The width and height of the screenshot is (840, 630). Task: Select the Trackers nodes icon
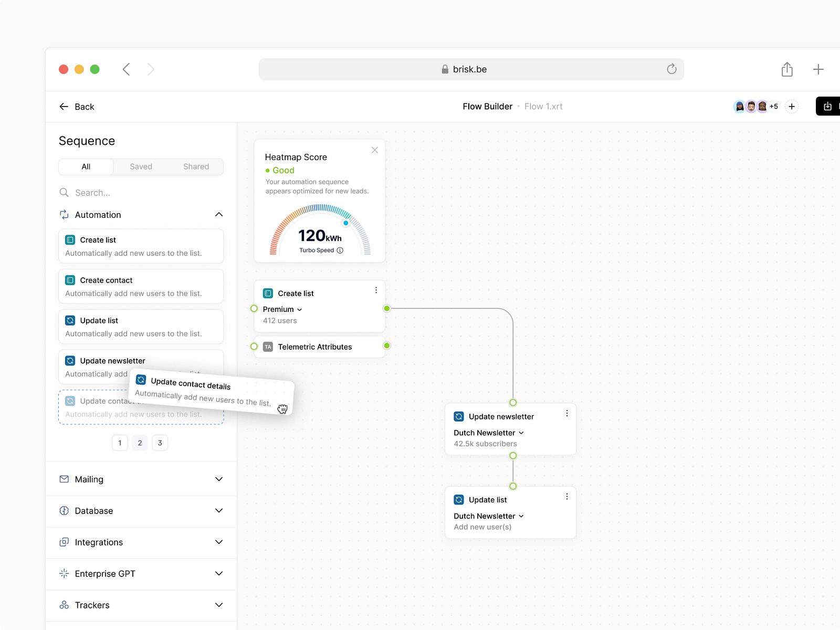[64, 605]
